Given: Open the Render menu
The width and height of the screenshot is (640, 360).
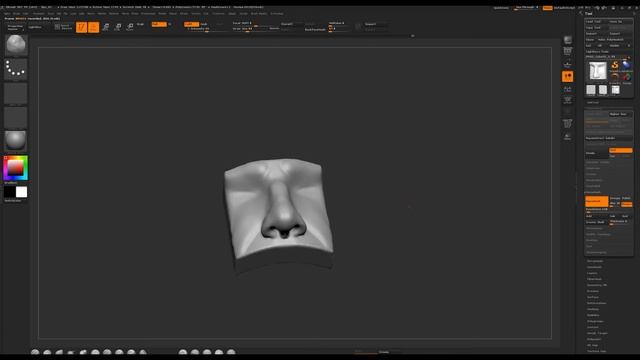Looking at the screenshot, I should pos(162,13).
